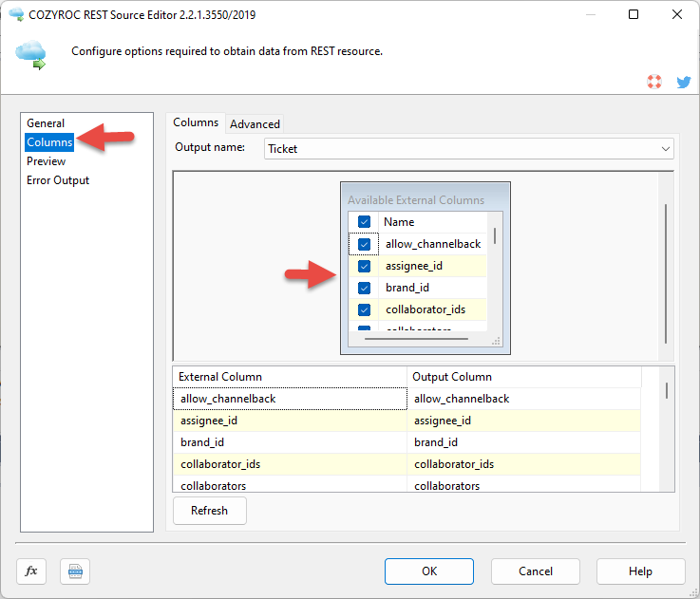Uncheck the brand_id column checkbox
Screen dimensions: 700x599
pos(364,288)
